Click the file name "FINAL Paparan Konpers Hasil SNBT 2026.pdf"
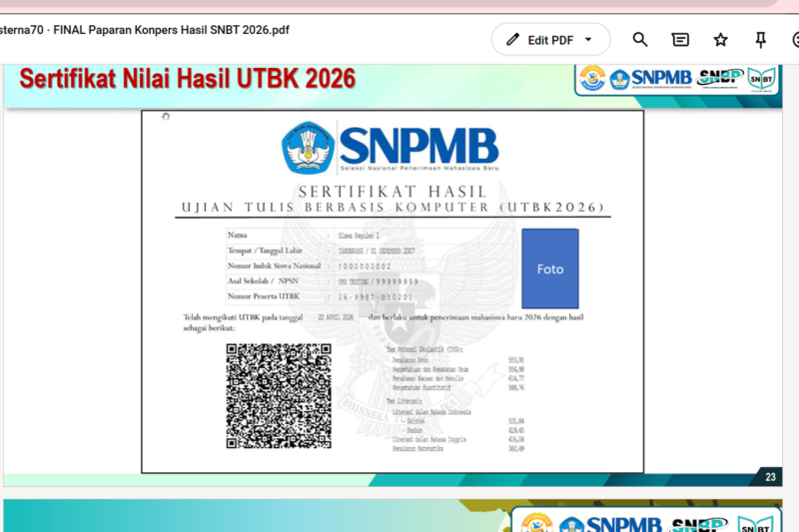 pos(171,30)
